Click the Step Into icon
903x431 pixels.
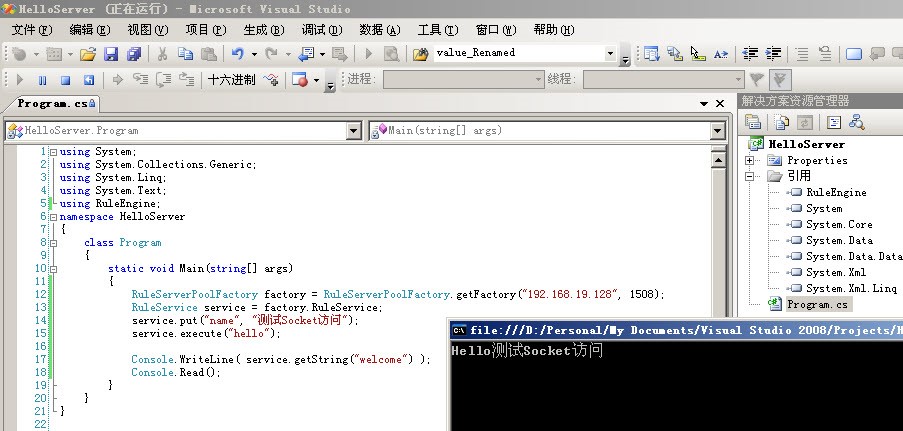[x=141, y=79]
